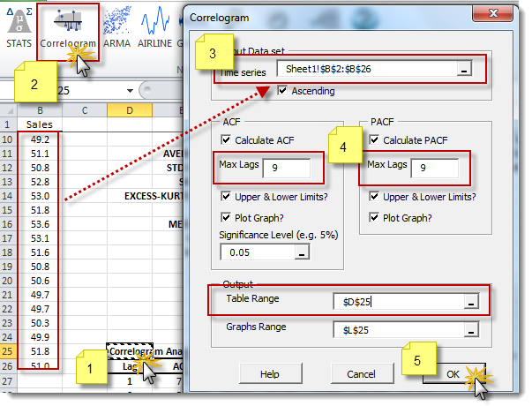The image size is (532, 406).
Task: Click the ACF Max Lags field
Action: [286, 168]
